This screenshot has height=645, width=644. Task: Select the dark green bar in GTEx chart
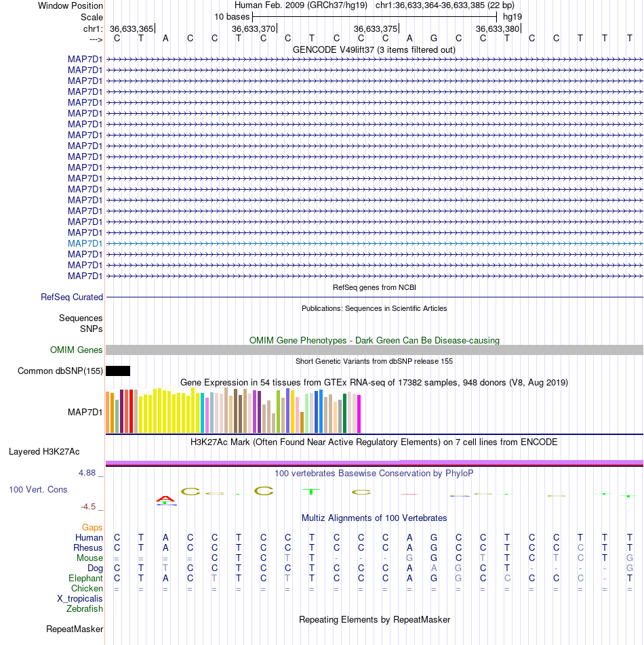point(345,413)
